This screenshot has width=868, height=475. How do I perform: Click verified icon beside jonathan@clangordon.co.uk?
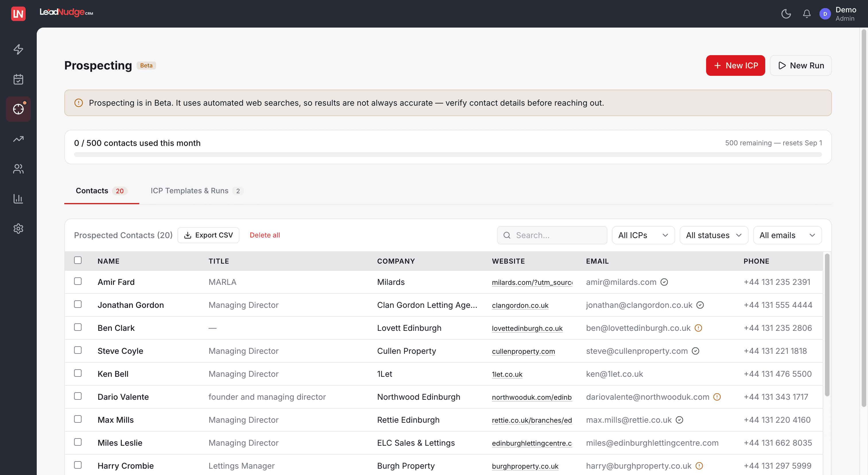coord(700,305)
